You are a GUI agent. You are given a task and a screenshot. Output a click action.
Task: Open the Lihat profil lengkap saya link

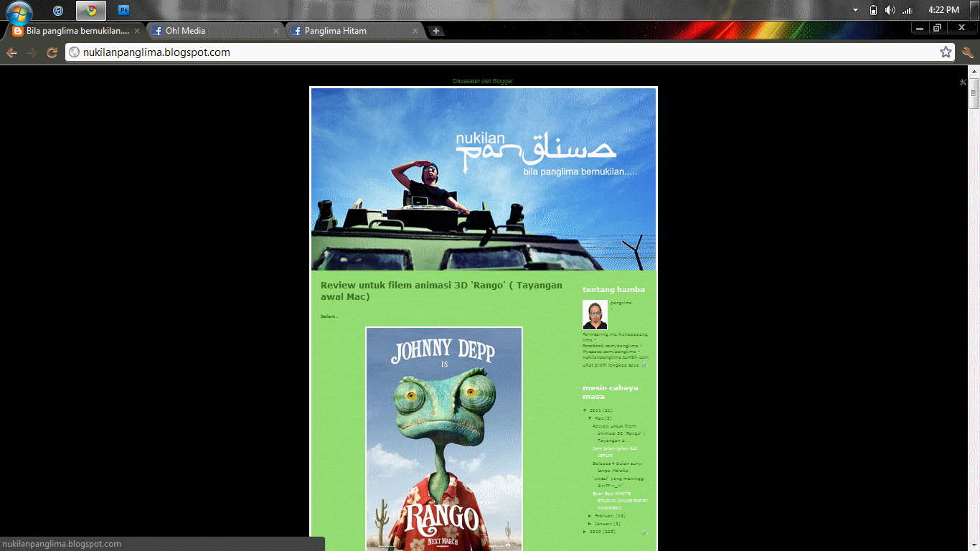point(611,365)
